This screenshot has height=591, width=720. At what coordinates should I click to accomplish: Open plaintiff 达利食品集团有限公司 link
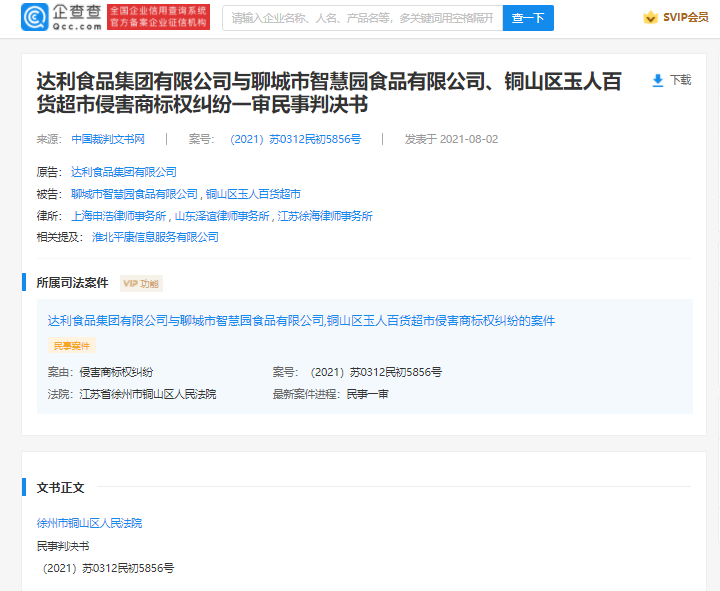123,172
